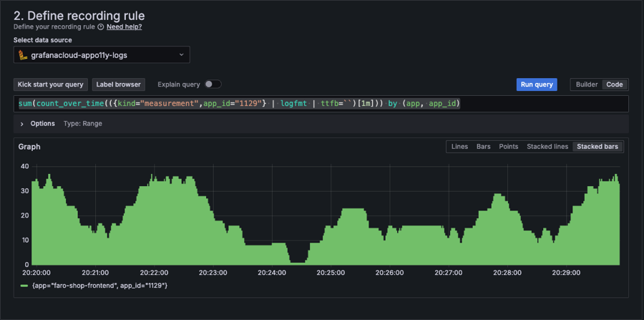Click the info icon beside "Define your recording rule"
This screenshot has height=320, width=644.
click(101, 26)
